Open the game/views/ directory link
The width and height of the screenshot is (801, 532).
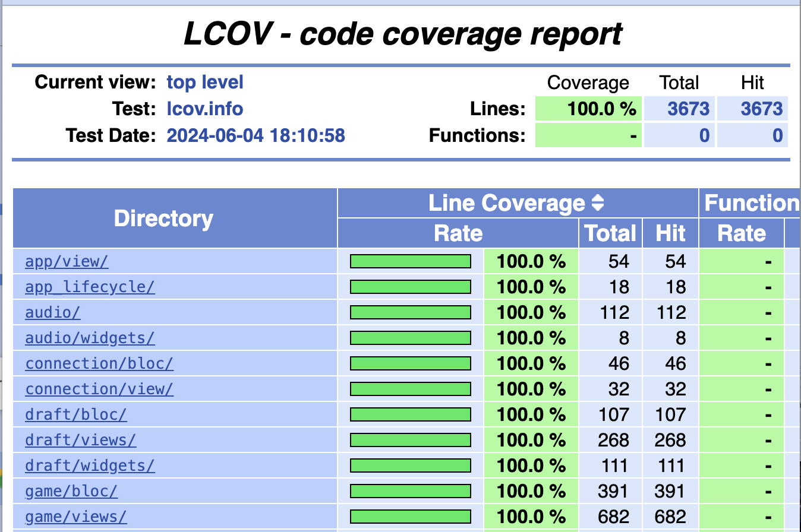[76, 517]
